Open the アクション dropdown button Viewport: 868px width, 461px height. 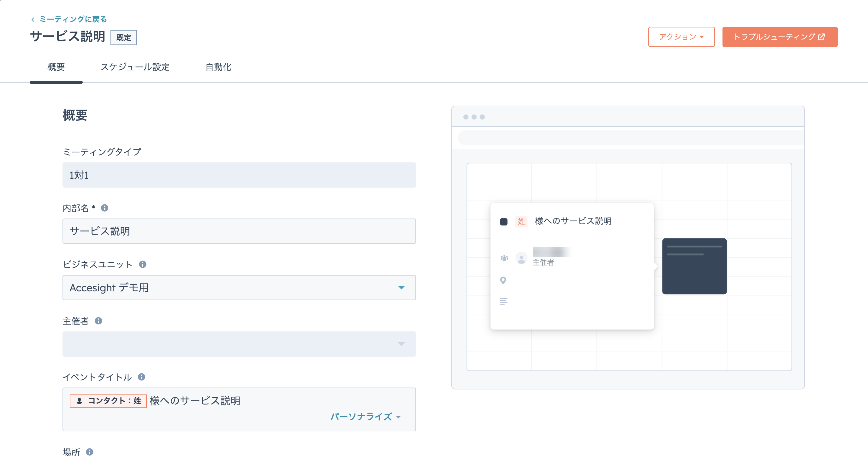point(681,37)
